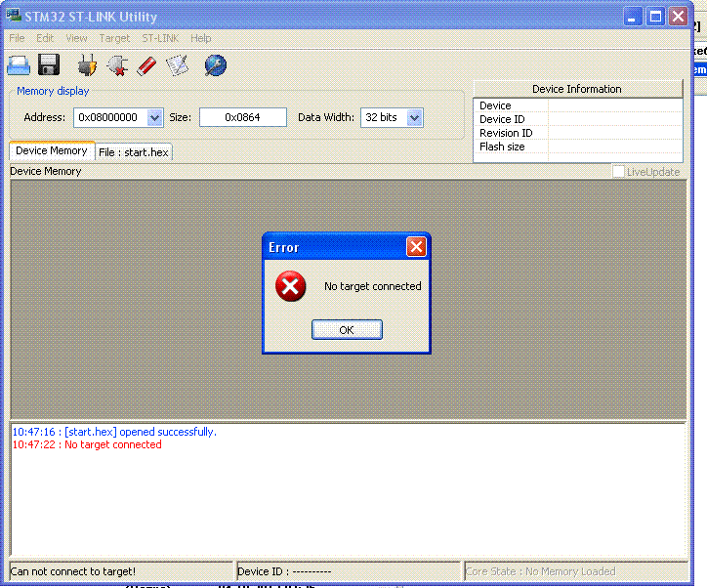Screen dimensions: 707x588
Task: Click the 'No target connected' dialog message
Action: click(373, 286)
